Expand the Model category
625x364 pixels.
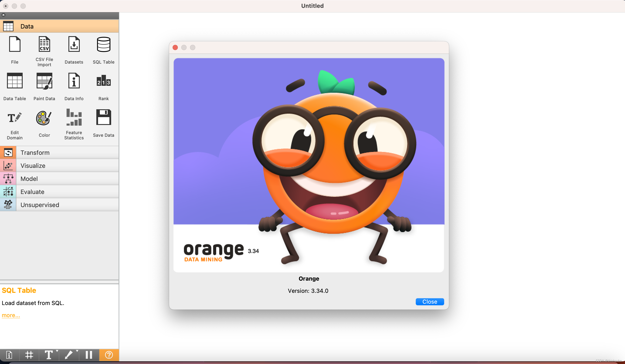pyautogui.click(x=59, y=179)
